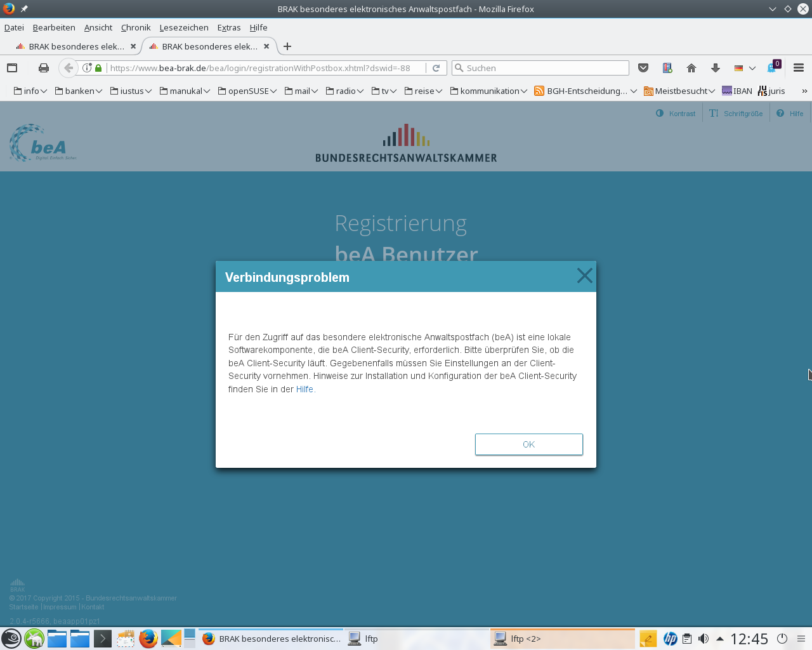Mute audio via the tray speaker icon
812x650 pixels.
tap(703, 639)
